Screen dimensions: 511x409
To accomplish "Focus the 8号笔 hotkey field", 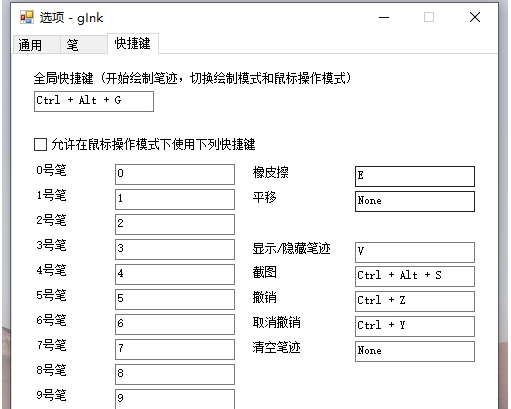I will (175, 374).
